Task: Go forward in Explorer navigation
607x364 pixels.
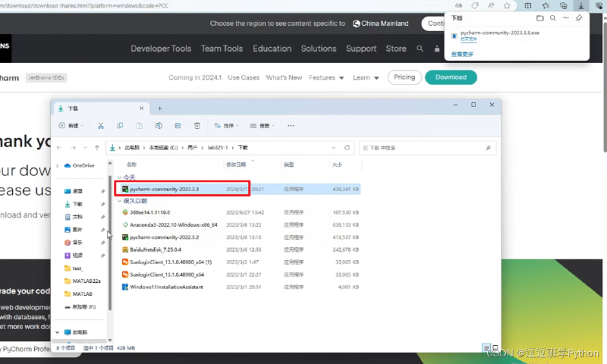Action: pos(73,148)
